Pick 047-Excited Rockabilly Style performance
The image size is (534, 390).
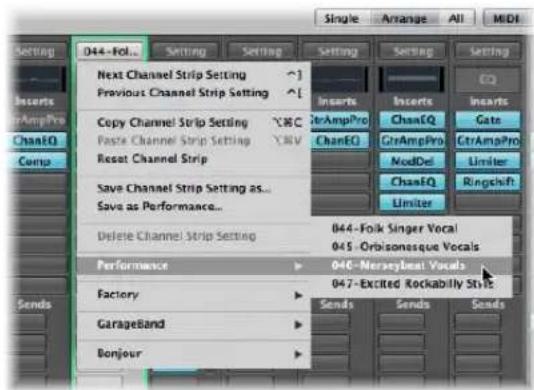click(x=411, y=283)
